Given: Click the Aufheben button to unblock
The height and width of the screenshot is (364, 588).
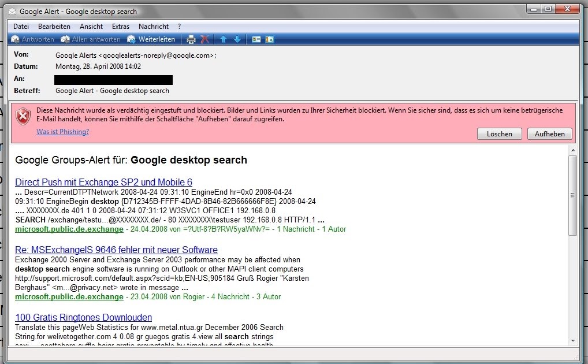Looking at the screenshot, I should tap(549, 134).
